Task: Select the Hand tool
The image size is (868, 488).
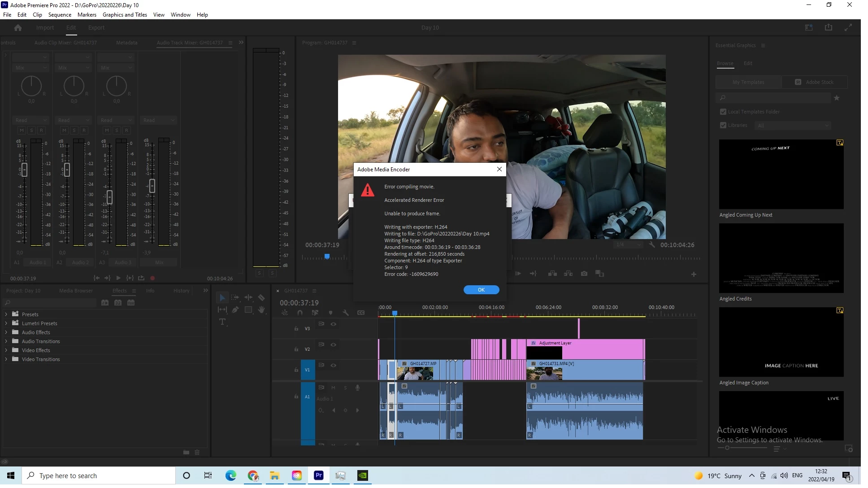Action: [x=261, y=309]
